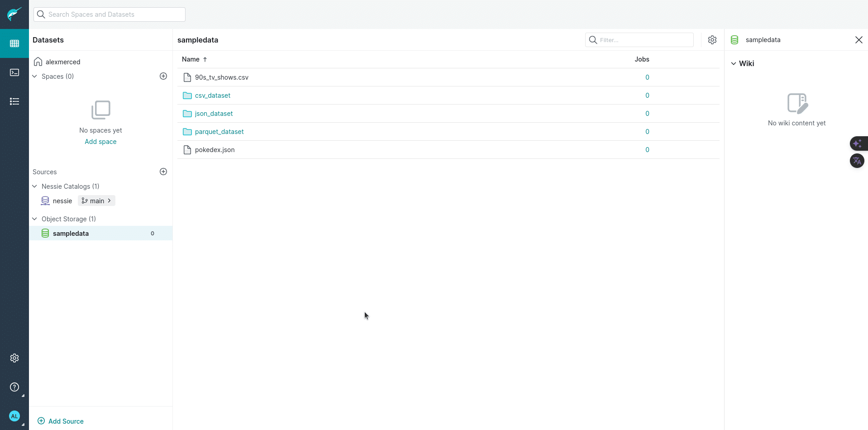Open sampledata source settings gear

pos(712,40)
